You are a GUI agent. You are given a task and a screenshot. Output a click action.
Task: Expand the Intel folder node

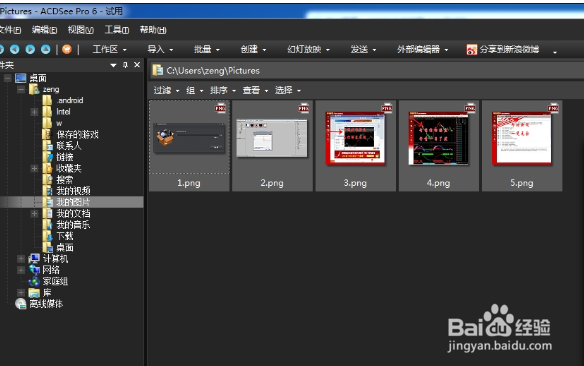(x=34, y=112)
